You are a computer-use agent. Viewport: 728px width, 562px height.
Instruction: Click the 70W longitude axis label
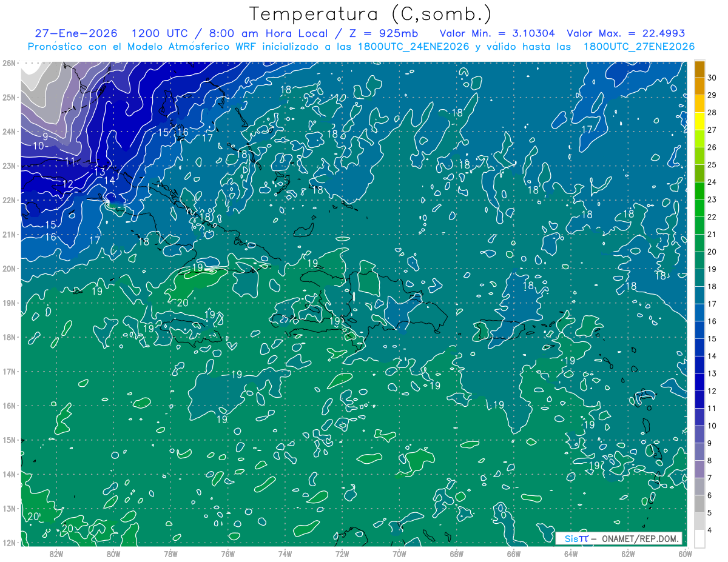pos(399,554)
